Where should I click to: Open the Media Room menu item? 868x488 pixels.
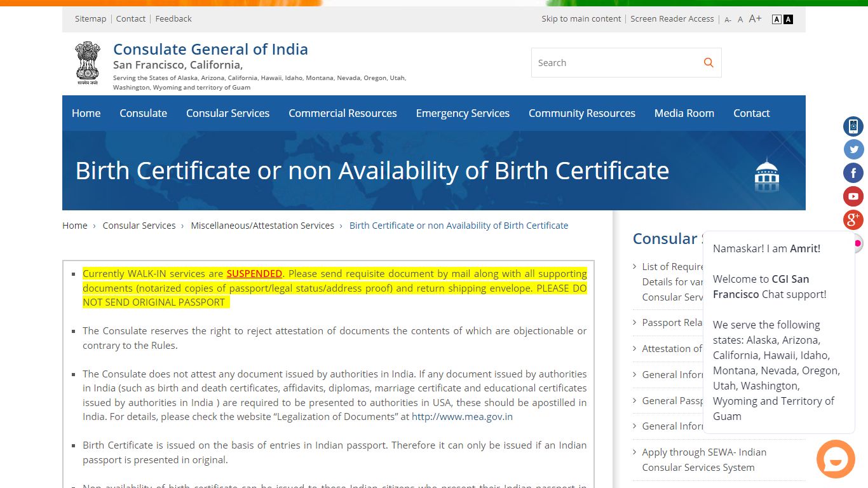coord(684,113)
